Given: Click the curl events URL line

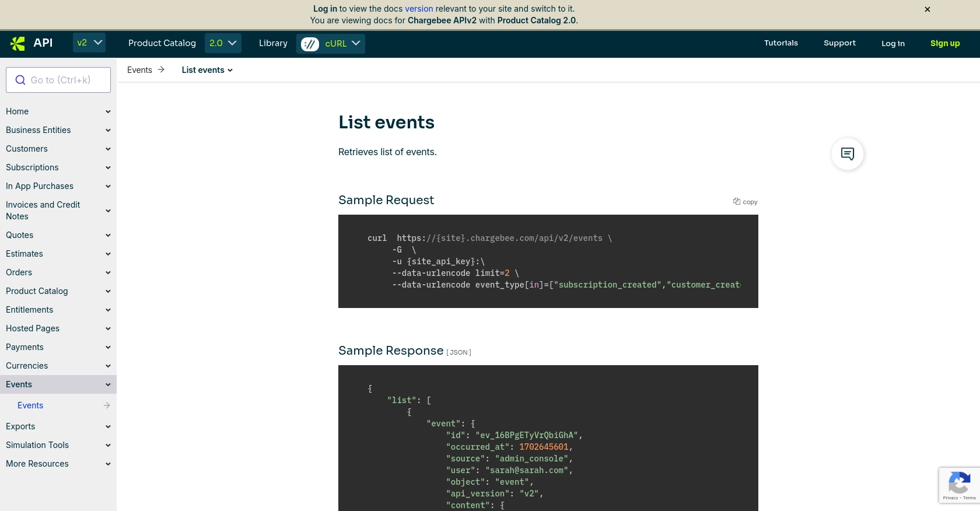Looking at the screenshot, I should point(489,238).
